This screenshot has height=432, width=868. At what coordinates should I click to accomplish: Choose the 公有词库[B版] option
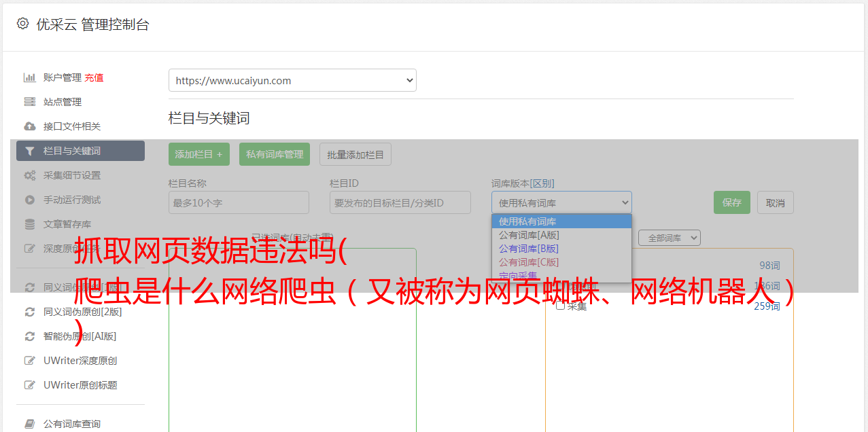point(561,248)
